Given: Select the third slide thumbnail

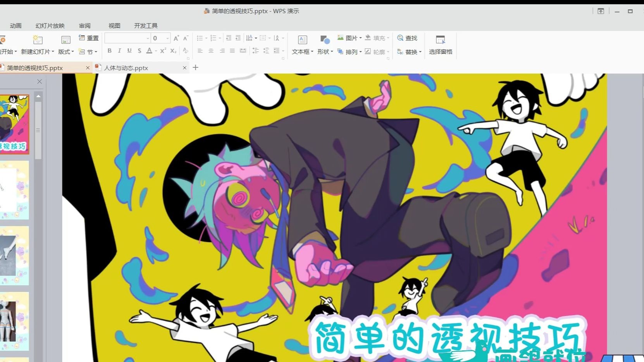Looking at the screenshot, I should click(14, 256).
